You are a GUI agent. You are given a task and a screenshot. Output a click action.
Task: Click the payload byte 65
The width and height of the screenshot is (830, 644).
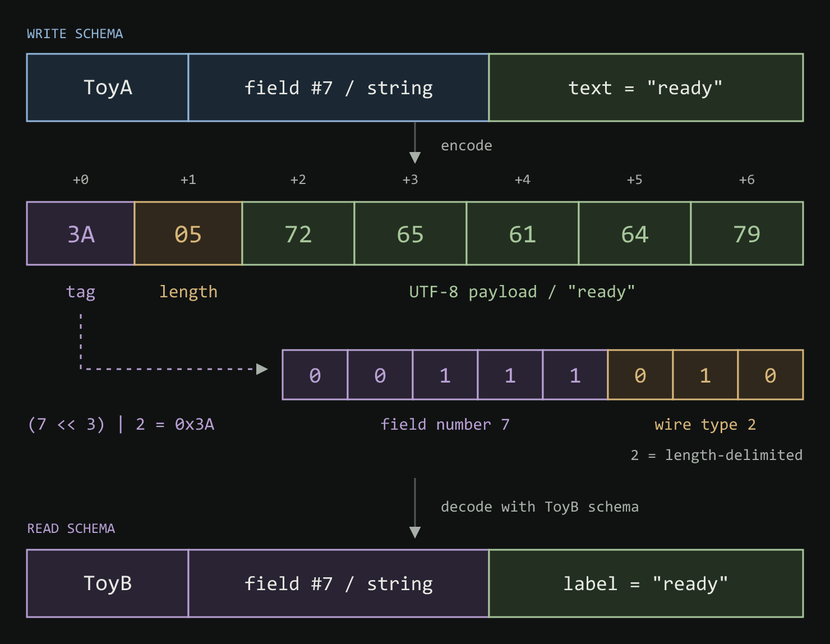tap(411, 233)
